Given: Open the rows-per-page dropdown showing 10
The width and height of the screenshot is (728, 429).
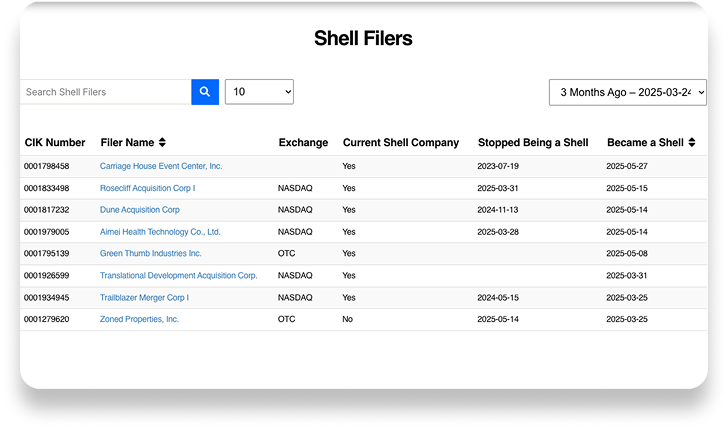Looking at the screenshot, I should pos(259,92).
